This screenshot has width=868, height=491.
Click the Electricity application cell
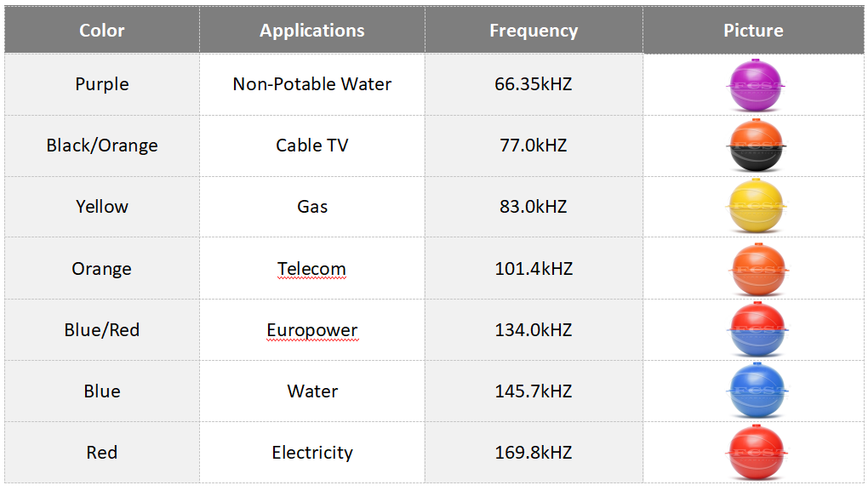pos(311,453)
